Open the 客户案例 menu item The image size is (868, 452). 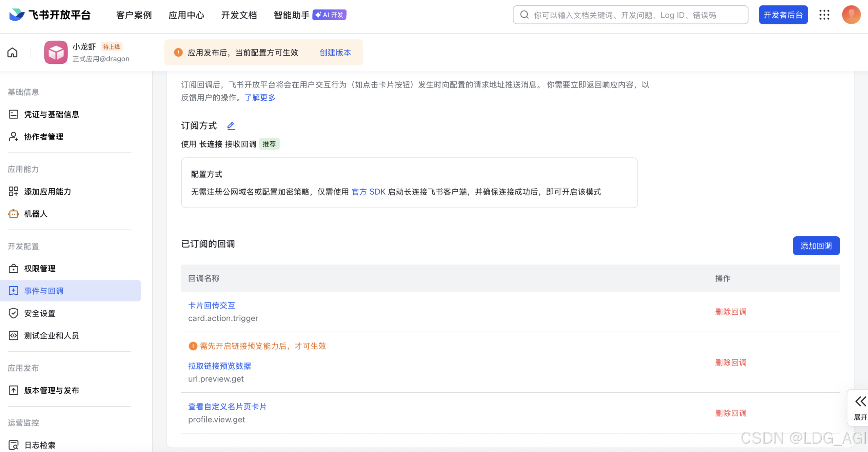pos(133,15)
